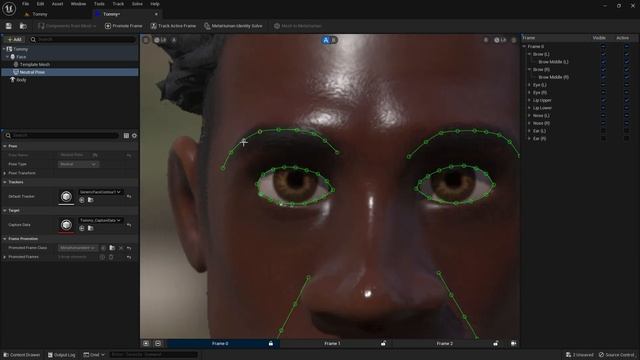The width and height of the screenshot is (640, 360).
Task: Collapse the Face tree node
Action: tap(7, 57)
